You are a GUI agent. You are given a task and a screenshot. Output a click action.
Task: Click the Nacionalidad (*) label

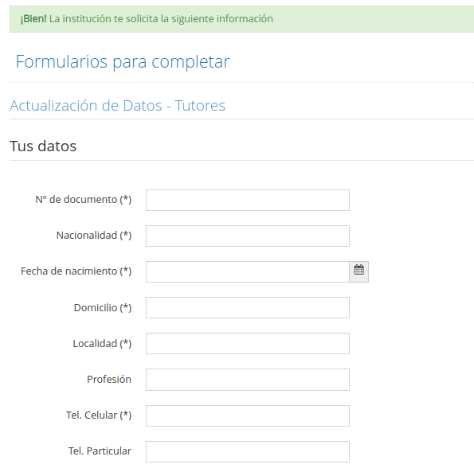pyautogui.click(x=94, y=236)
